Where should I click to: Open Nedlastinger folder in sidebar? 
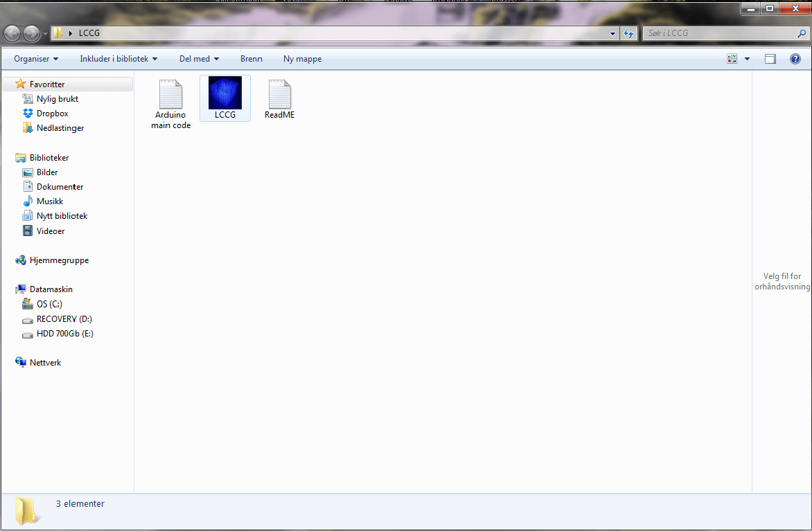click(53, 128)
